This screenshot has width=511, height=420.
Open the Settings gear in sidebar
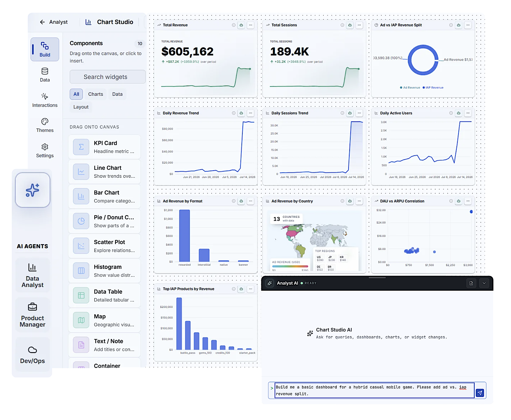pos(45,147)
